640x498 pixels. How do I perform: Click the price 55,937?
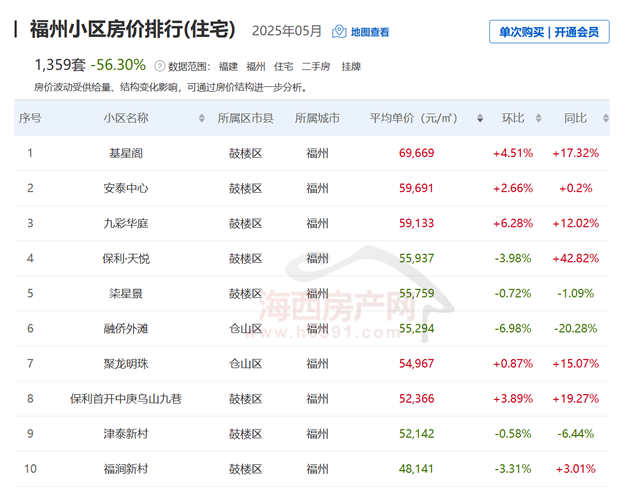(x=416, y=259)
